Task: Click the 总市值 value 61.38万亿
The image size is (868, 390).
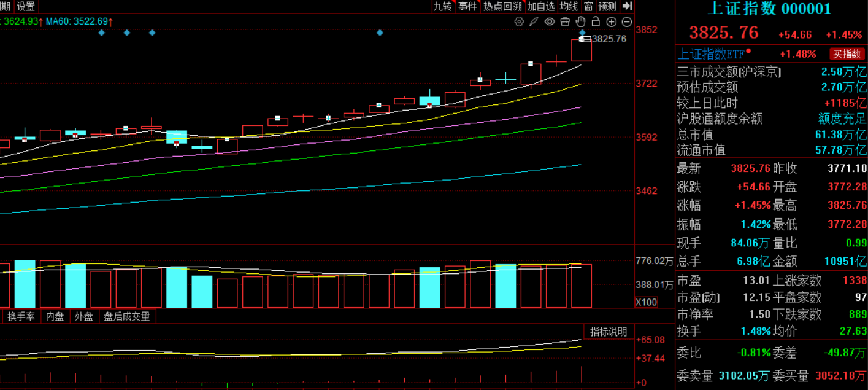Action: click(841, 135)
